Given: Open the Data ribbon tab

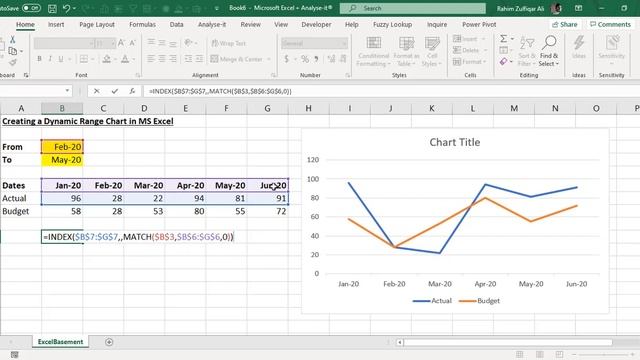Looking at the screenshot, I should click(176, 24).
